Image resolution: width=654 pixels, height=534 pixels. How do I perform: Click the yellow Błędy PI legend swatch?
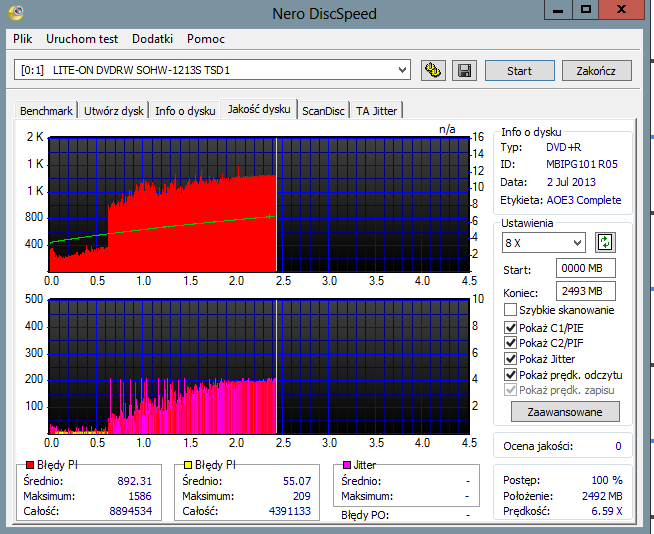pos(188,465)
